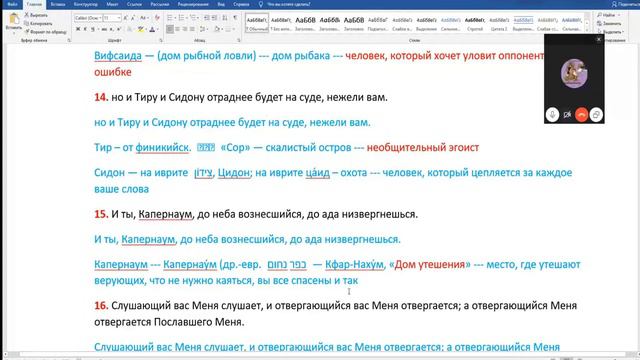Viewport: 640px width, 360px height.
Task: Click the screen share icon in the call window
Action: tap(596, 115)
